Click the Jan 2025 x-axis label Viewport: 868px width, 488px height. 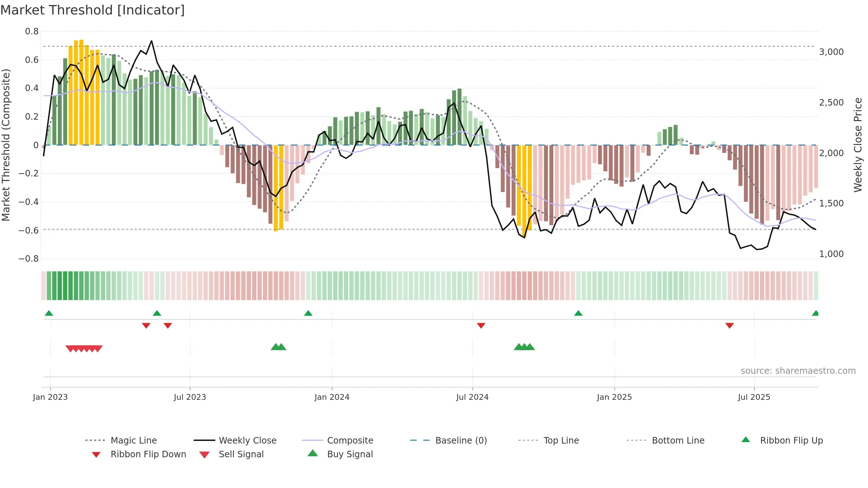tap(614, 397)
